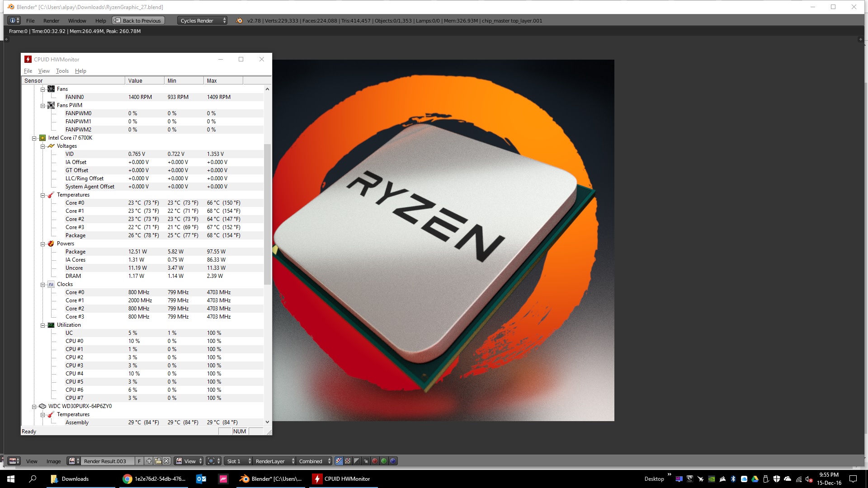Select the FANIN0 sensor row
This screenshot has height=488, width=868.
tap(142, 97)
